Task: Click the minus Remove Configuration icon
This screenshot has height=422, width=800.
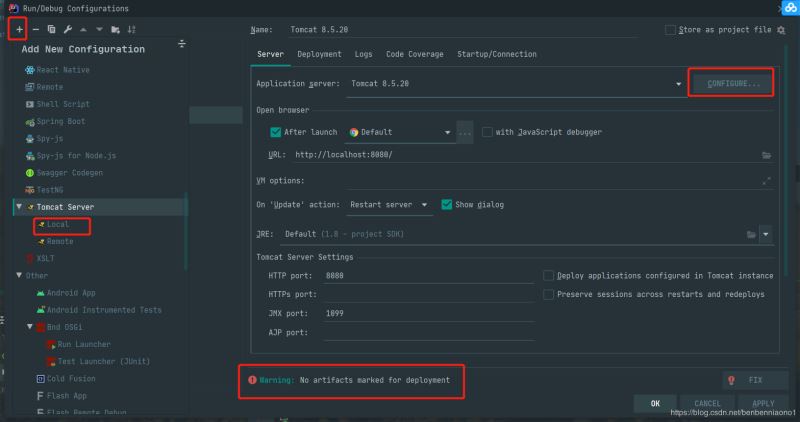Action: click(x=36, y=30)
